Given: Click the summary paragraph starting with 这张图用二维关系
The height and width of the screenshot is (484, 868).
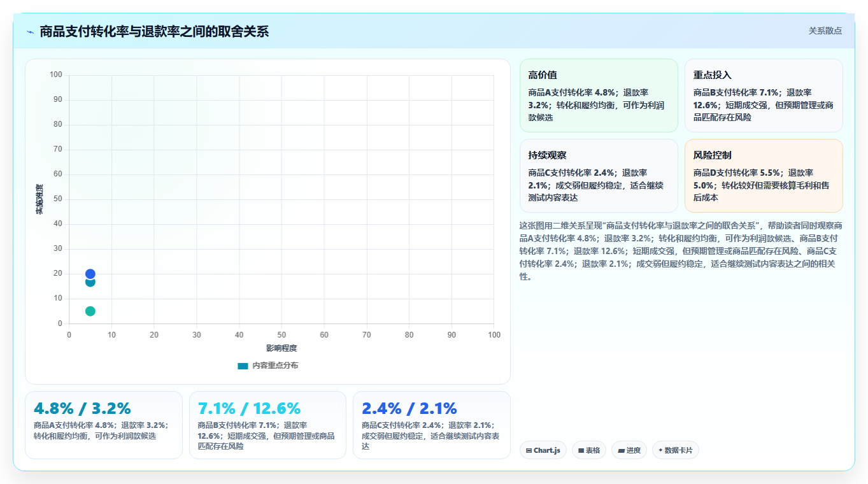Looking at the screenshot, I should (681, 251).
